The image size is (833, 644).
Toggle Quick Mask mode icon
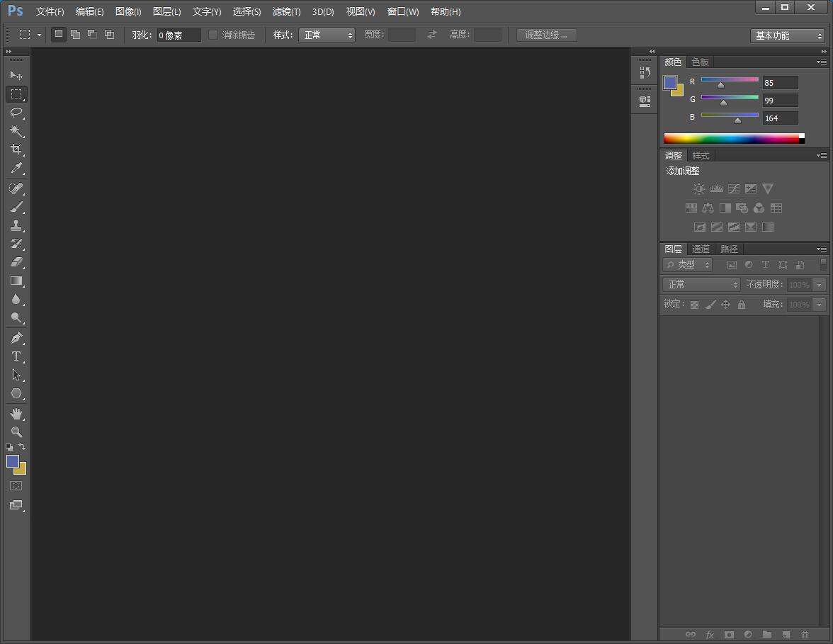[x=16, y=486]
